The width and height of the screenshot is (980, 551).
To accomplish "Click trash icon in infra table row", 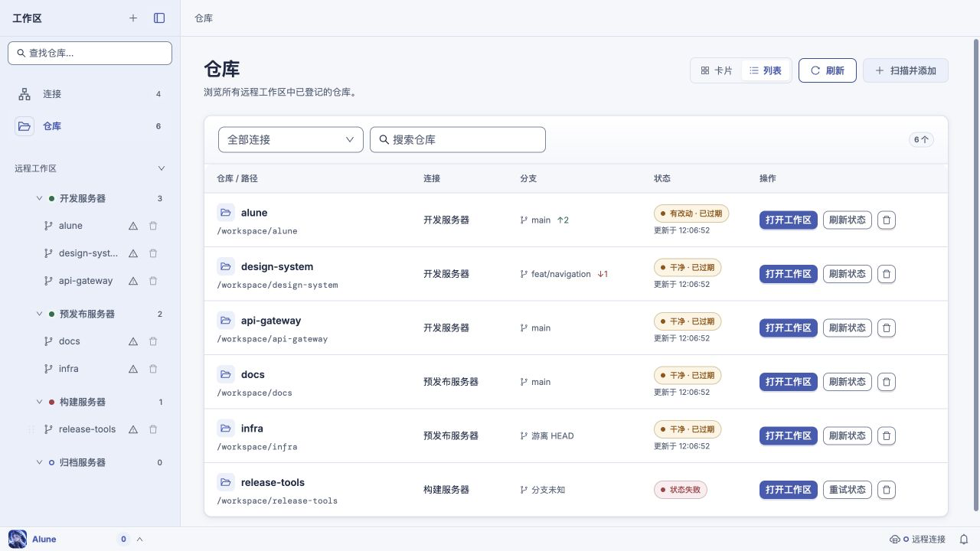I will tap(887, 435).
